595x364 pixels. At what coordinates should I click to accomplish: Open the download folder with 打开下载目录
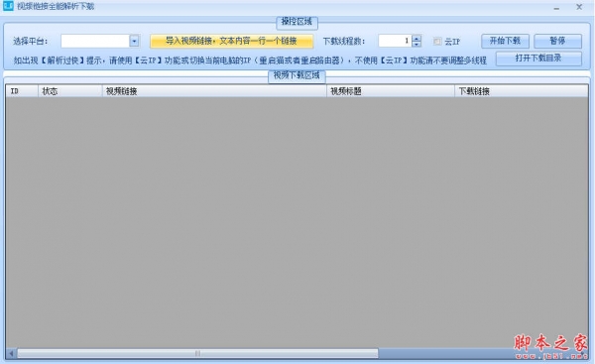tap(538, 59)
